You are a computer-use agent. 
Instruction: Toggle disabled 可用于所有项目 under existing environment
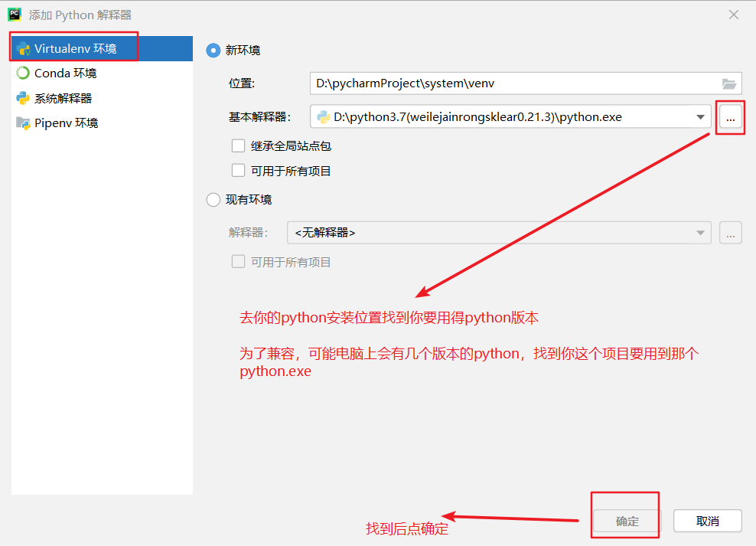pos(238,262)
